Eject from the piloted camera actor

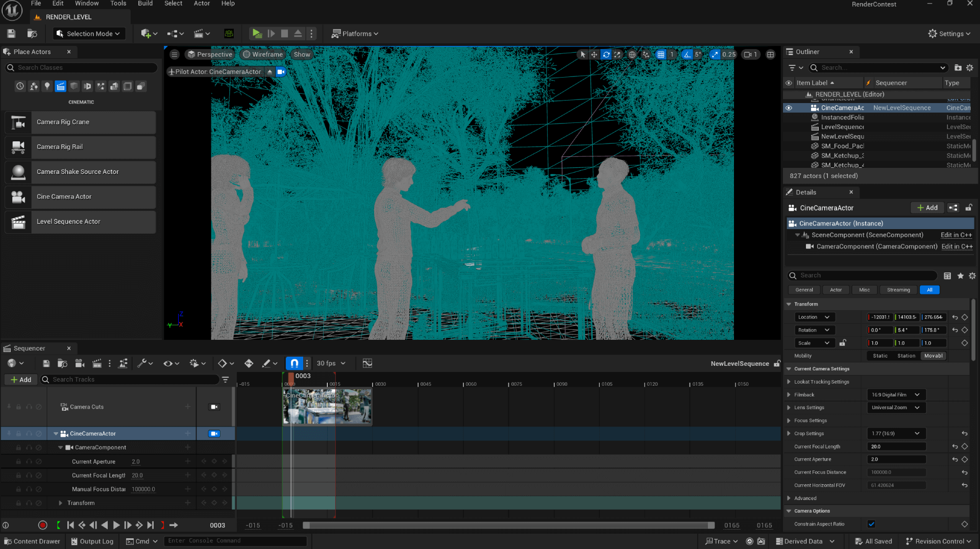point(269,72)
